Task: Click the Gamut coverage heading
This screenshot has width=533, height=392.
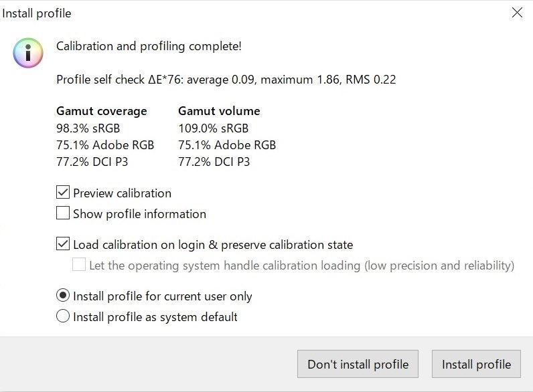Action: point(102,111)
